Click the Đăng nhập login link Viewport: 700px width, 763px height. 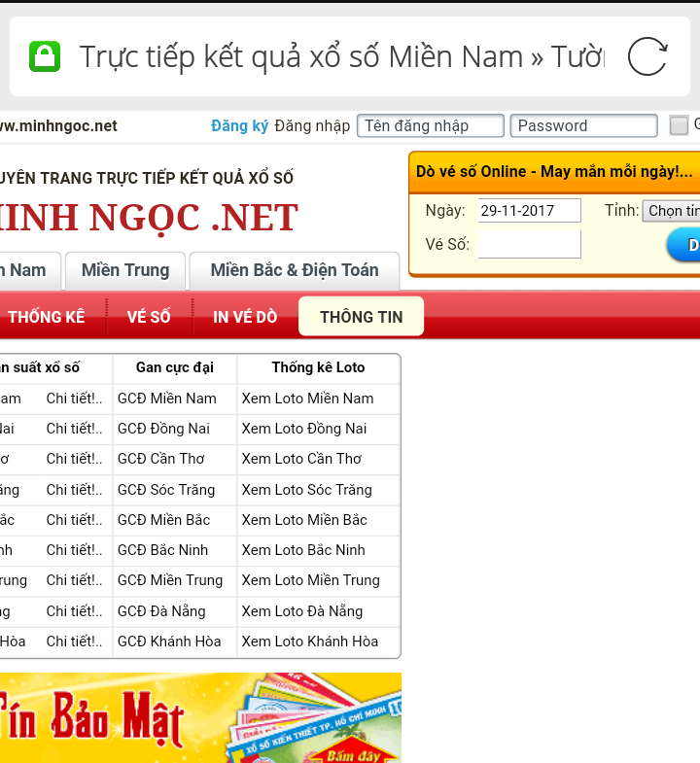point(312,125)
